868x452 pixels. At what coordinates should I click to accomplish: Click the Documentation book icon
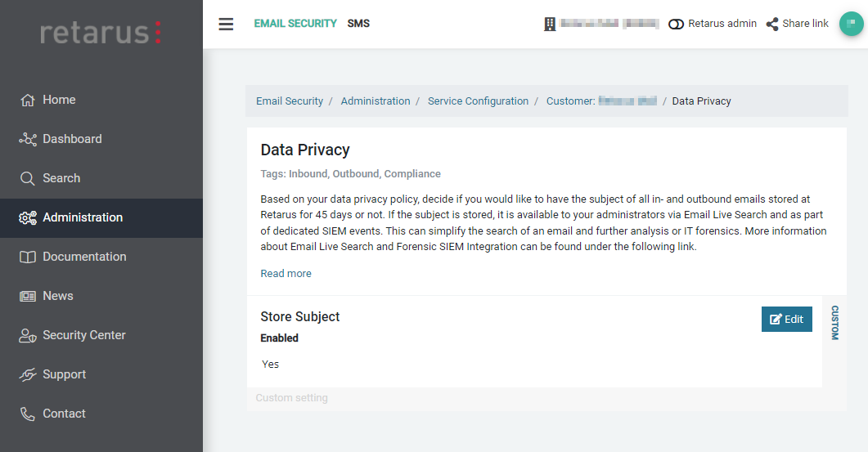[28, 257]
